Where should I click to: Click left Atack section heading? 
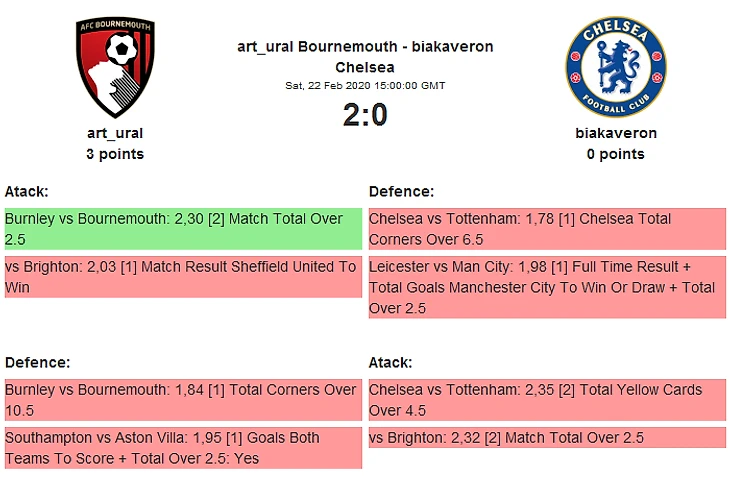(27, 191)
